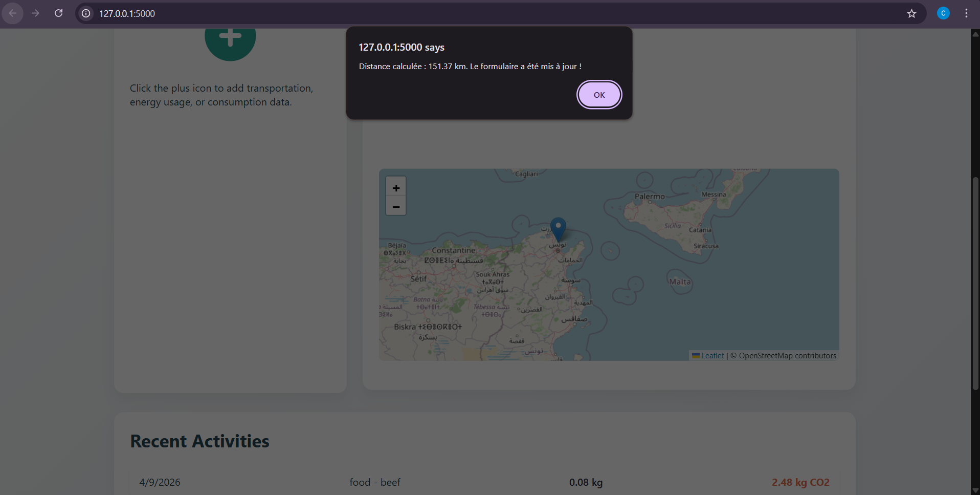This screenshot has height=495, width=980.
Task: Click the site information icon in address bar
Action: (85, 13)
